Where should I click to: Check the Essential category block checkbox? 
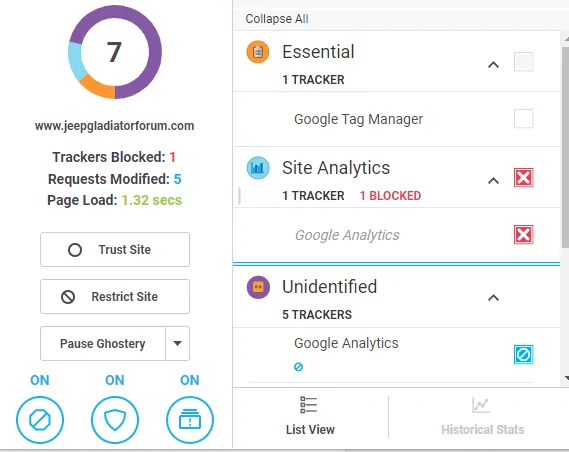[523, 62]
